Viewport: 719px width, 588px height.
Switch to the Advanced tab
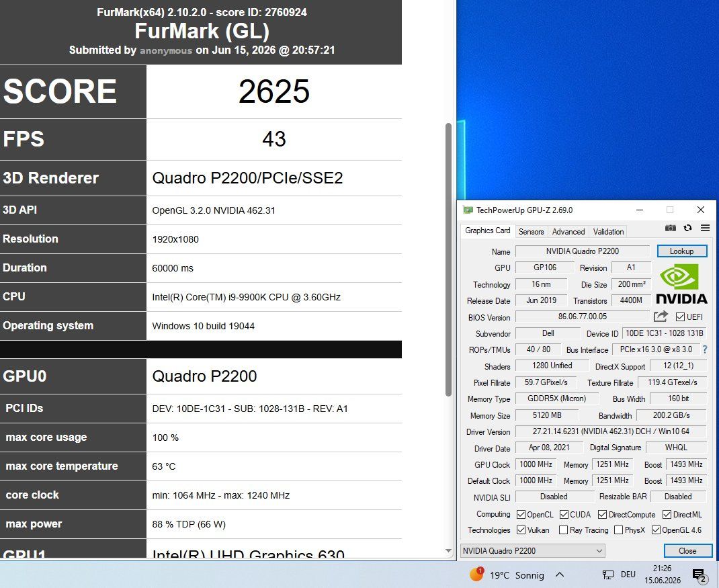(568, 232)
